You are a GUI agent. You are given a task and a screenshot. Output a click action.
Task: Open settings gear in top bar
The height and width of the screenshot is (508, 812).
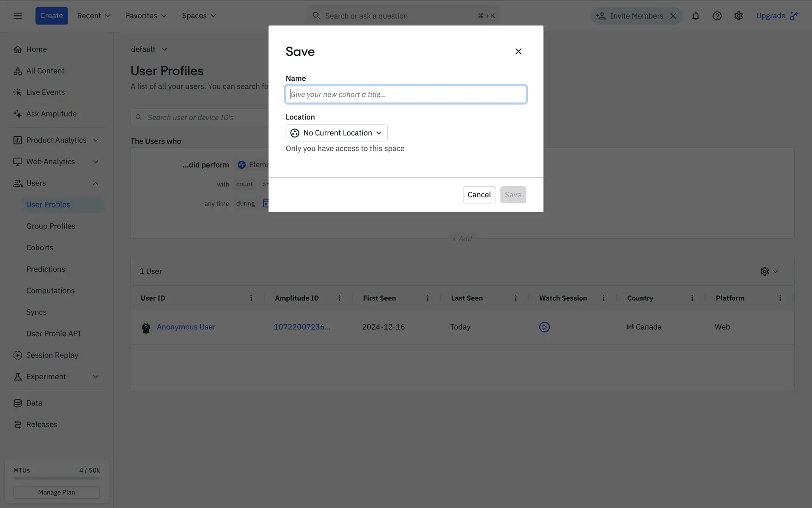pos(738,16)
